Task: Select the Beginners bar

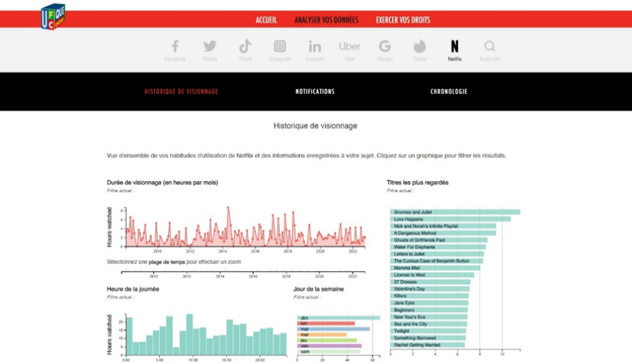Action: pyautogui.click(x=429, y=310)
